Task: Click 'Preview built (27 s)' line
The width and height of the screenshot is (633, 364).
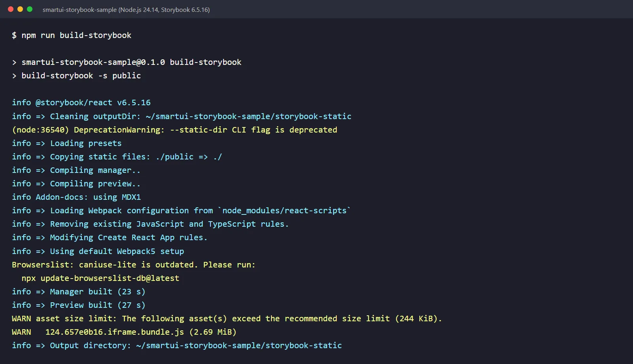Action: coord(79,305)
